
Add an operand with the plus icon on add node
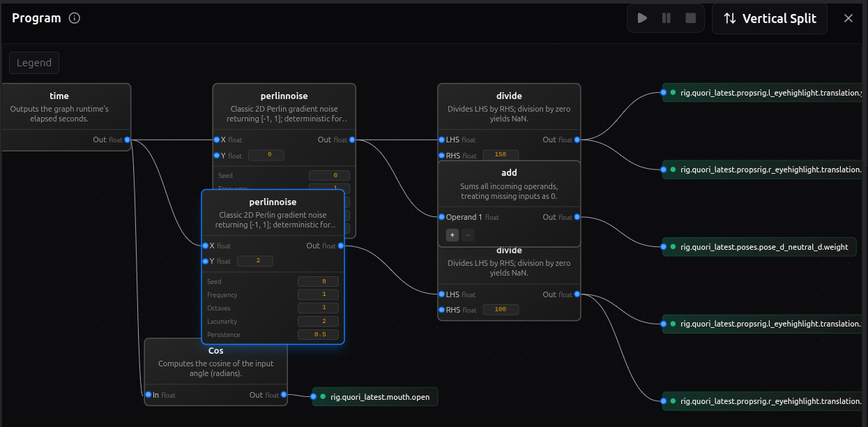451,234
